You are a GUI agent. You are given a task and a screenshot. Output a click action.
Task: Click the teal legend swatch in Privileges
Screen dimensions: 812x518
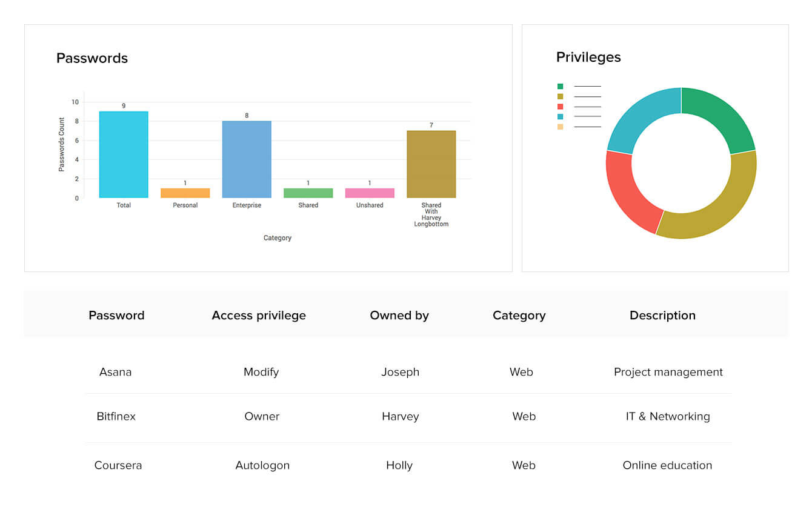pyautogui.click(x=560, y=116)
